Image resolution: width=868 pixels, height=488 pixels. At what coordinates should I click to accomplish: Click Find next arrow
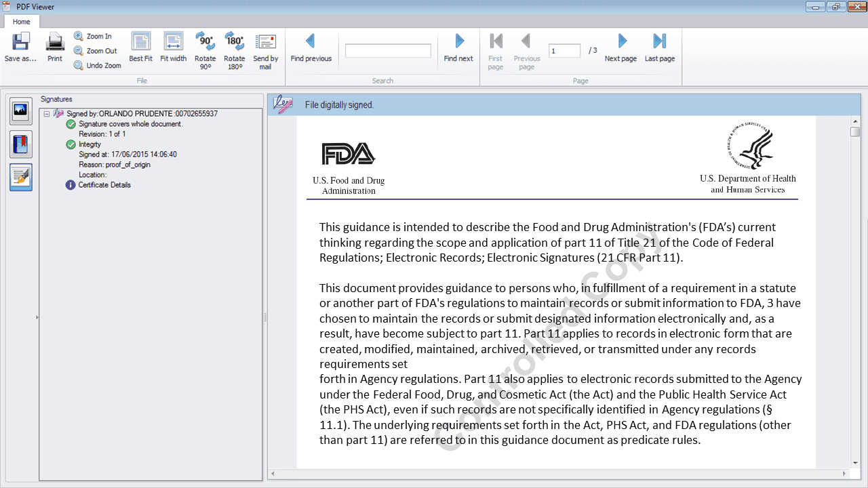pyautogui.click(x=459, y=41)
